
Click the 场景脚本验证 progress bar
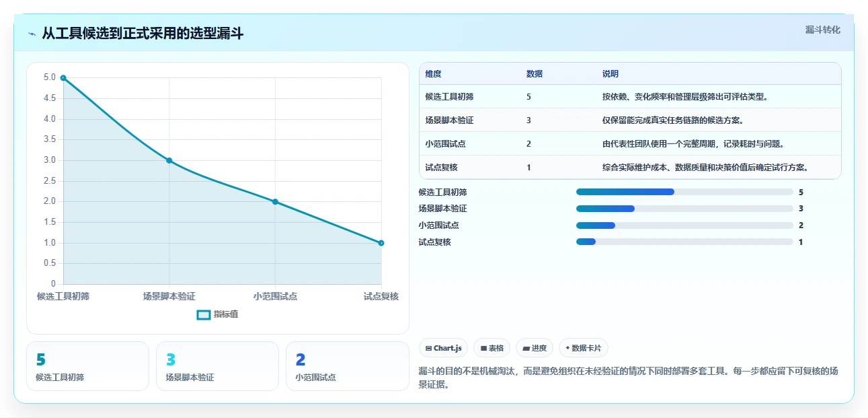click(x=684, y=209)
